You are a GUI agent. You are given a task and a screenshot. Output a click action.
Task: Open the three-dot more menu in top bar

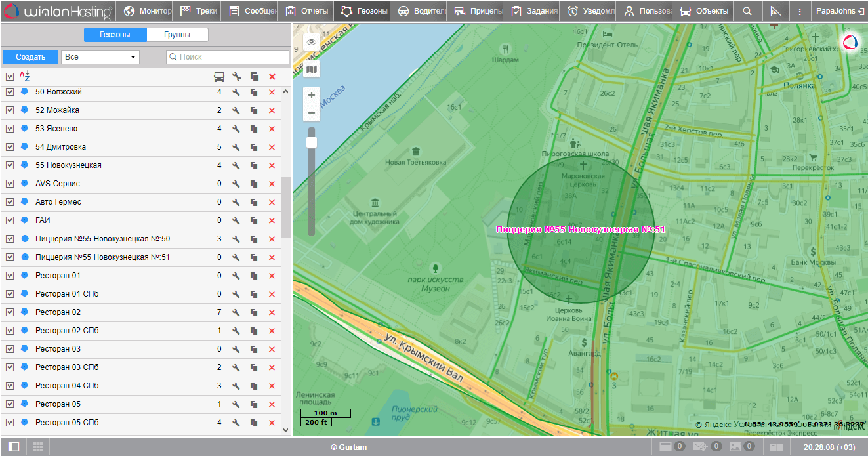pos(799,11)
